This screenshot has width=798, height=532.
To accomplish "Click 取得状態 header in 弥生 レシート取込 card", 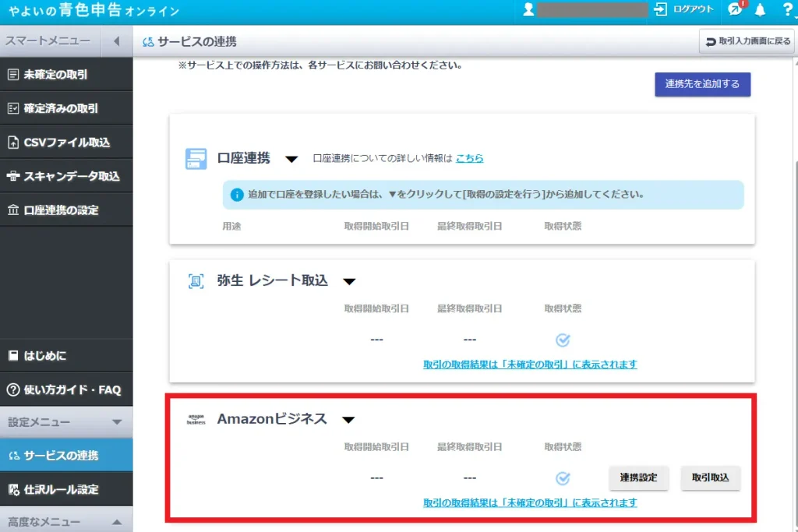I will coord(563,308).
